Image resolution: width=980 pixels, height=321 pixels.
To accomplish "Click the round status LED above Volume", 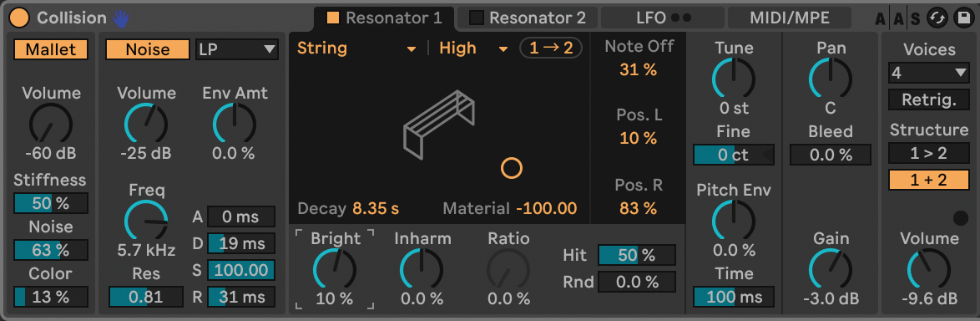I will coord(961,218).
